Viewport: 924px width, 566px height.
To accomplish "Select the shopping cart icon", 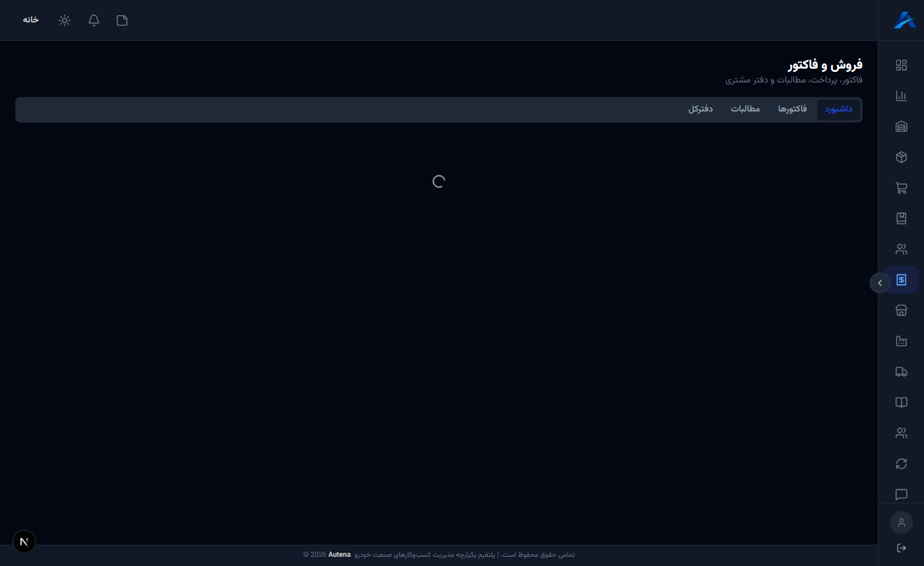I will click(x=901, y=188).
